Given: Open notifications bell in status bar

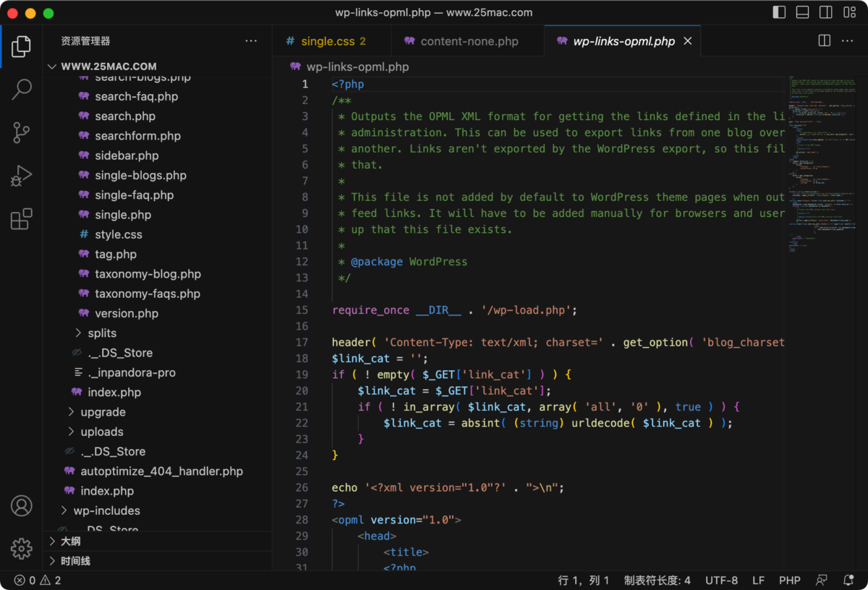Looking at the screenshot, I should 848,580.
